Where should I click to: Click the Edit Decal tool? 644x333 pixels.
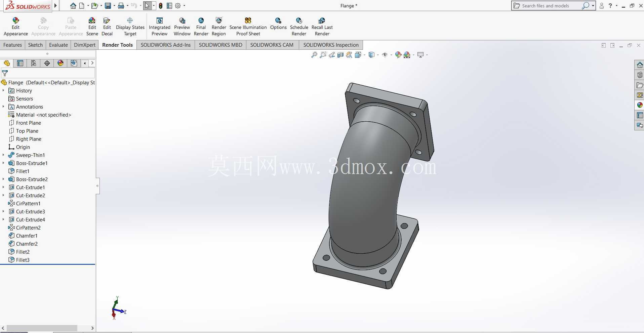point(107,27)
